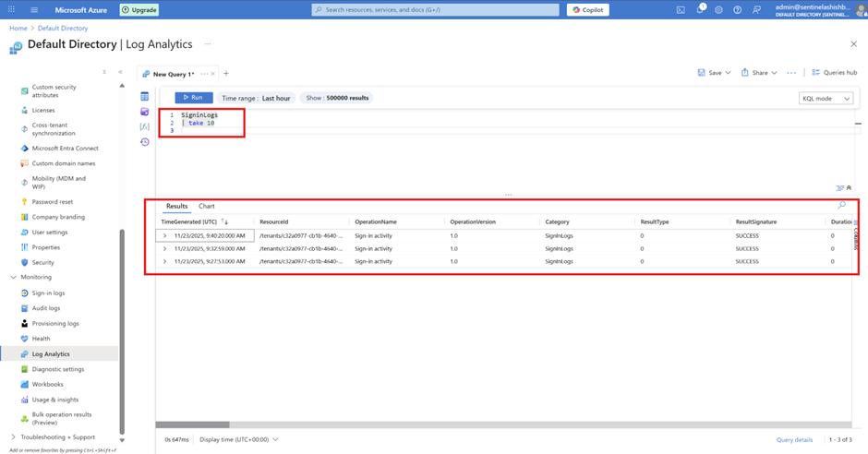
Task: Open the notifications bell
Action: tap(700, 10)
